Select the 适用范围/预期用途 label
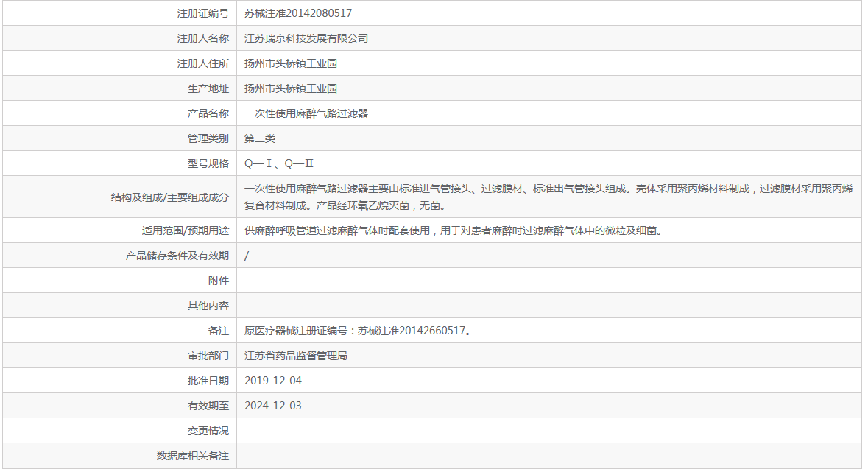 [x=185, y=230]
